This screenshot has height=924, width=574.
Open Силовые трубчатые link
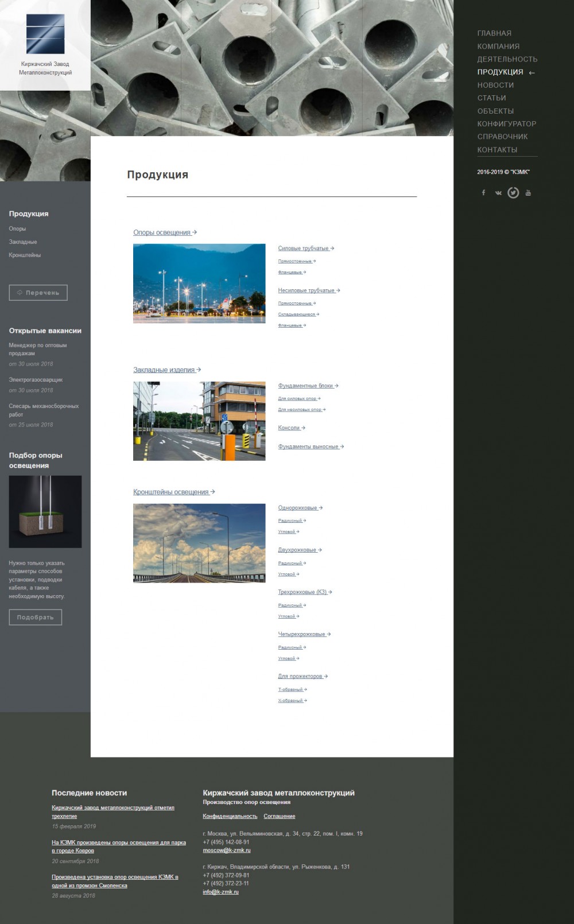(306, 249)
